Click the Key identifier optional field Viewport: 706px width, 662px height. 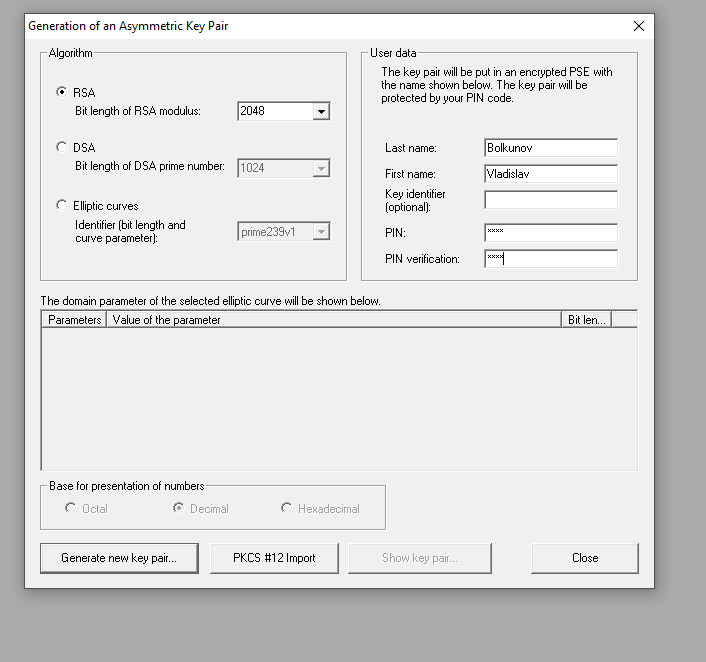tap(551, 200)
